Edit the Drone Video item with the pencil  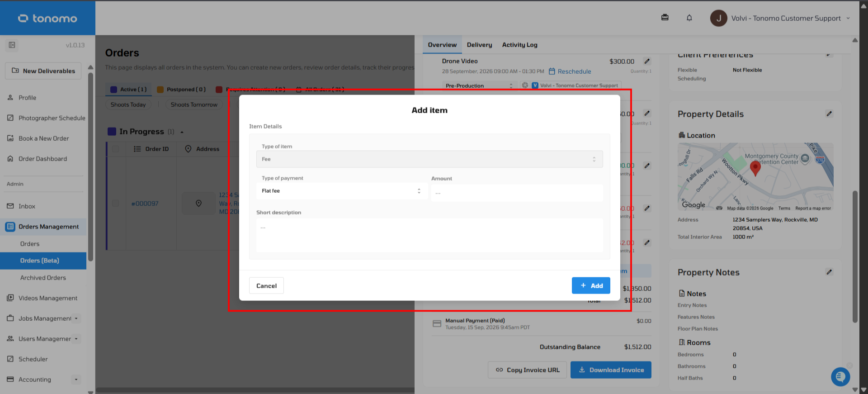tap(647, 61)
